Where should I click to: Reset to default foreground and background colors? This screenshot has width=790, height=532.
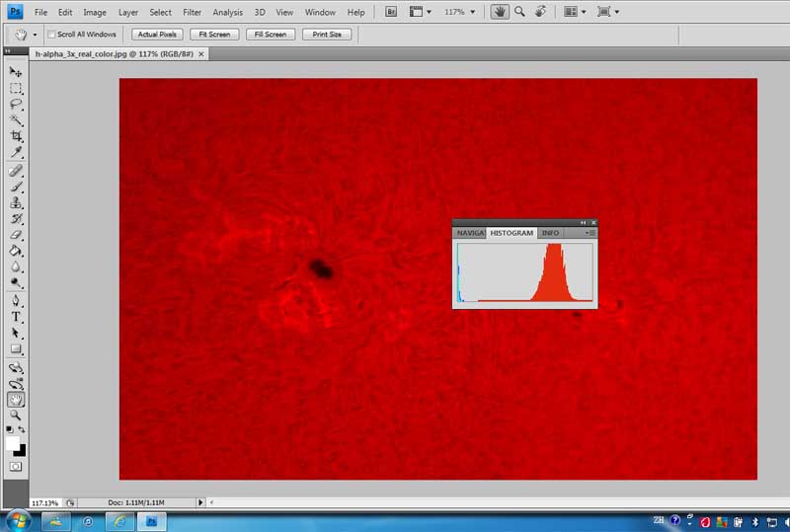click(11, 430)
